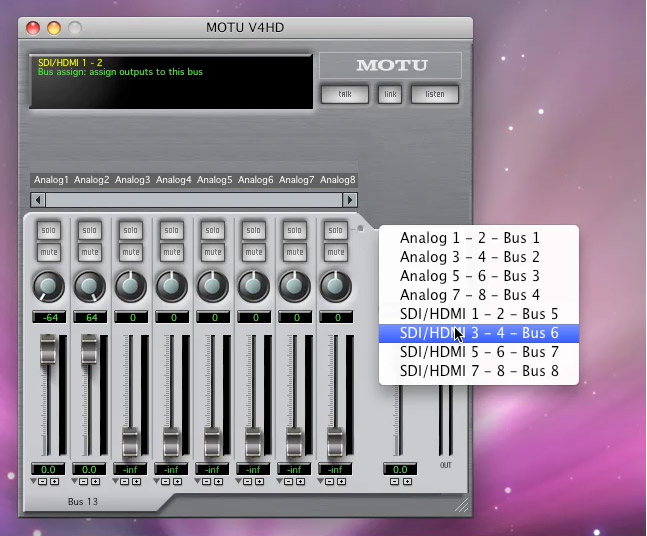Viewport: 647px width, 536px height.
Task: Open Analog5 channel triangle menu
Action: (198, 481)
